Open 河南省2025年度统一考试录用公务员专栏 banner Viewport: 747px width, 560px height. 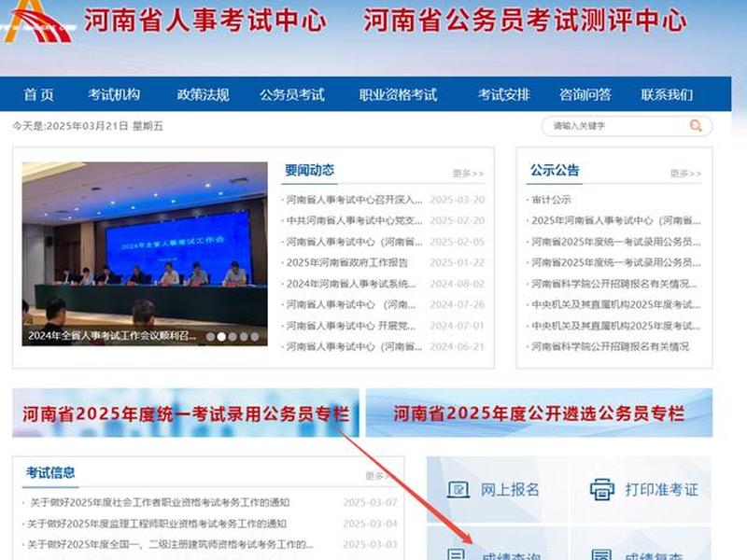186,413
